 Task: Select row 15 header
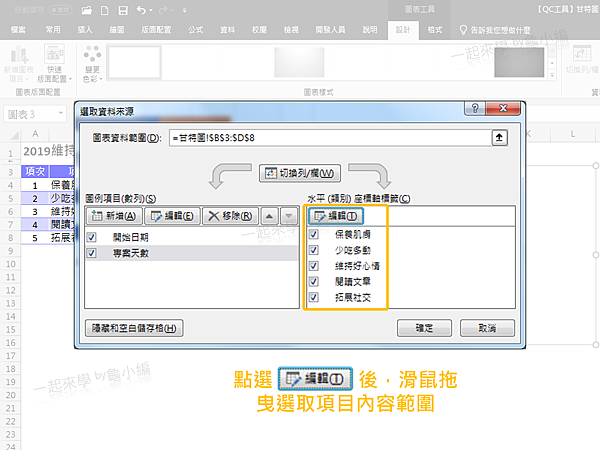pos(10,329)
